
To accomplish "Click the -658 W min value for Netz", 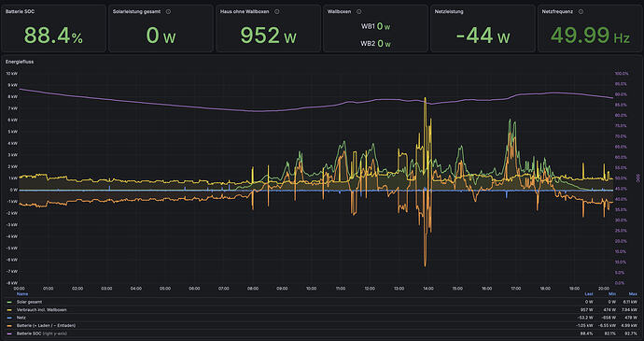I will coord(609,318).
